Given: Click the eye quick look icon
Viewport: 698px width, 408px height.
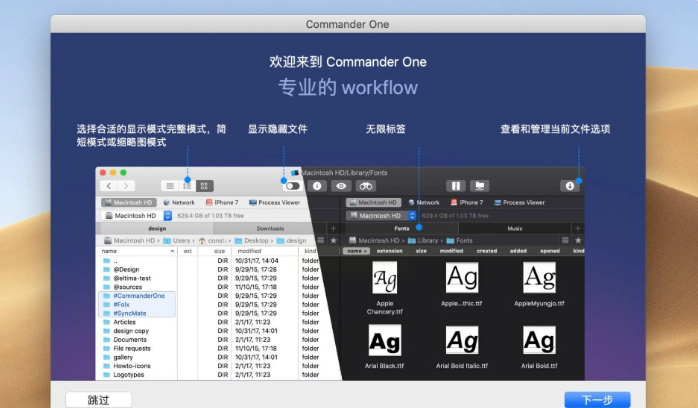Looking at the screenshot, I should click(x=341, y=186).
